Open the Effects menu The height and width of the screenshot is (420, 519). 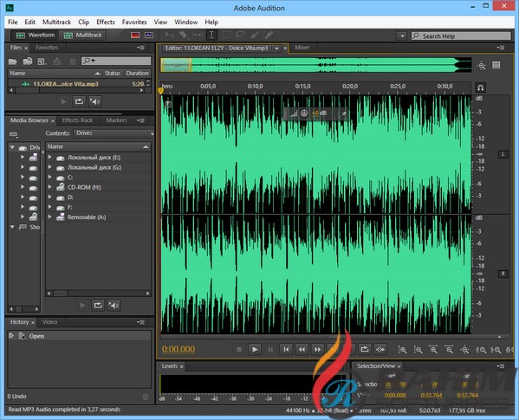coord(106,23)
